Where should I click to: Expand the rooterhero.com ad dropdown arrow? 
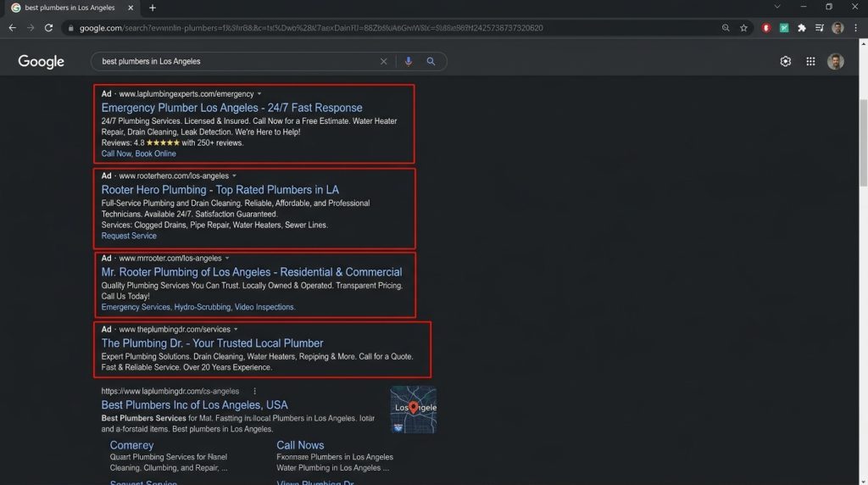click(234, 176)
